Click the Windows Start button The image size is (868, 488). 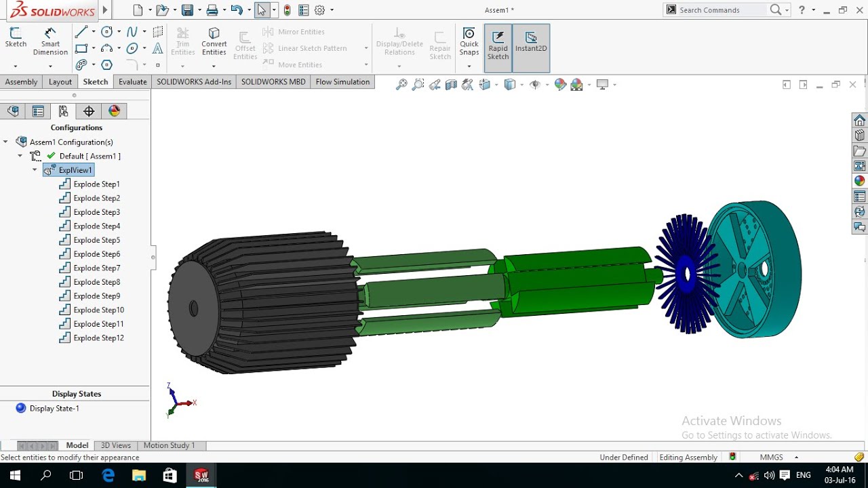14,475
